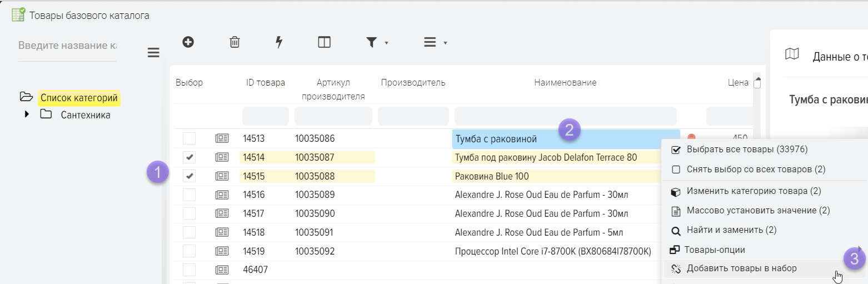Click the columns layout icon in toolbar
868x284 pixels.
[324, 42]
